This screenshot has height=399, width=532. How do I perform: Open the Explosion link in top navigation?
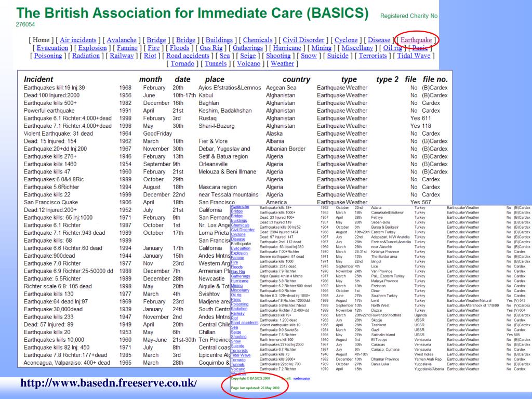pyautogui.click(x=92, y=48)
